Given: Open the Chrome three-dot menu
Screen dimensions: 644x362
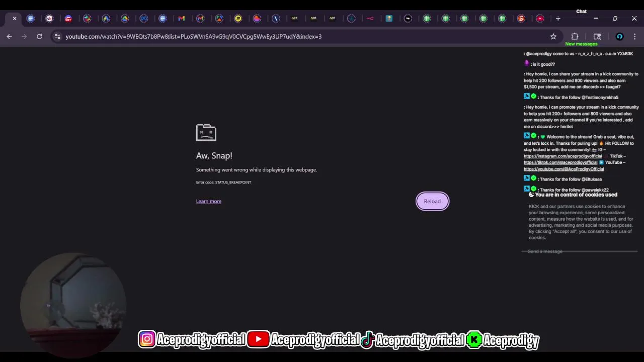Looking at the screenshot, I should tap(634, 36).
